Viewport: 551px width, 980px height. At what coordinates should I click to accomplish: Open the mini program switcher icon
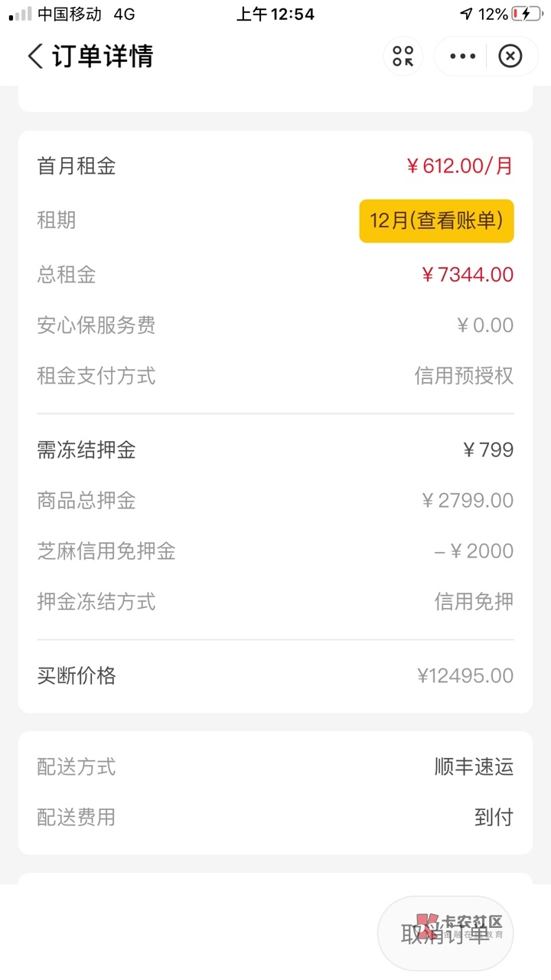403,56
